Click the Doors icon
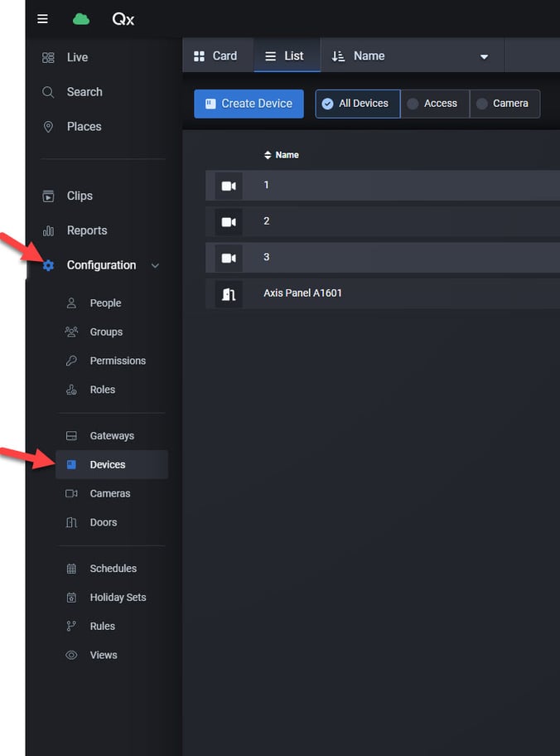 [x=71, y=522]
